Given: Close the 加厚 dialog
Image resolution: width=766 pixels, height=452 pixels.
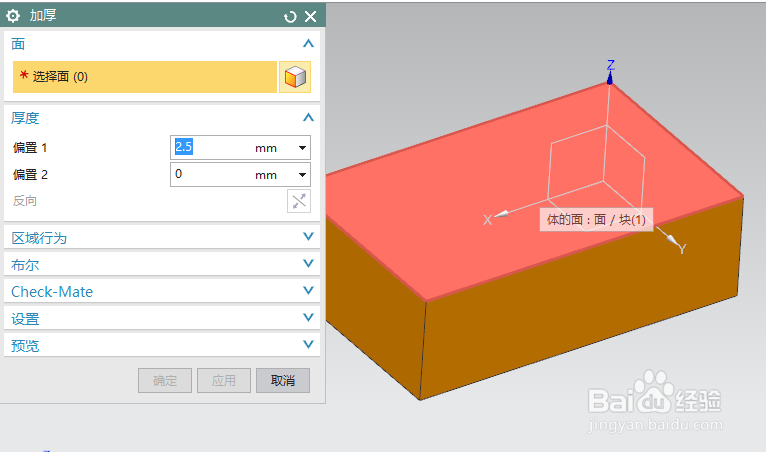Looking at the screenshot, I should 311,17.
